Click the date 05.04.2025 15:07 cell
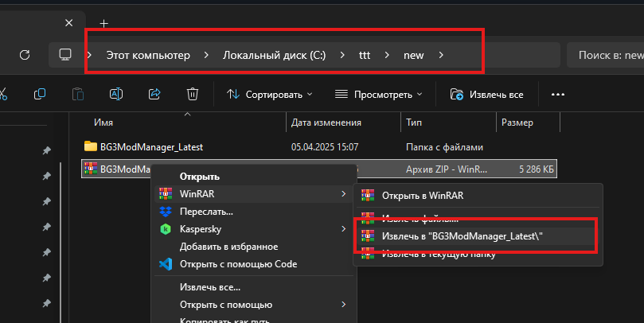644x323 pixels. pos(325,147)
